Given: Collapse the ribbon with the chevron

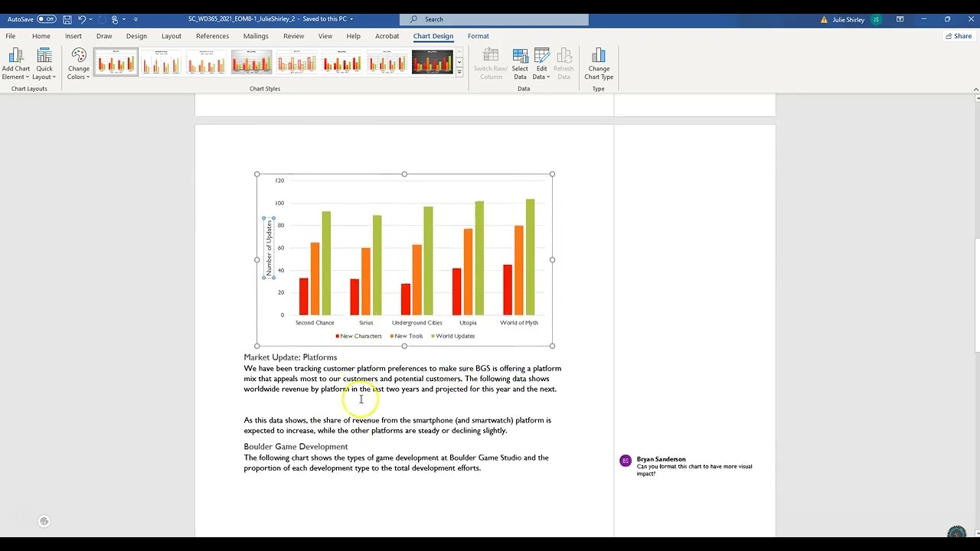Looking at the screenshot, I should coord(975,89).
